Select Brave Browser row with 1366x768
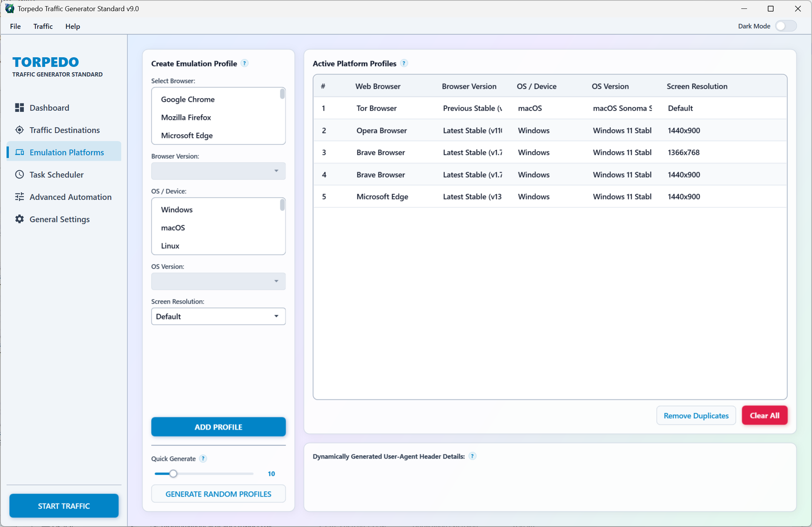The width and height of the screenshot is (812, 527). 550,152
